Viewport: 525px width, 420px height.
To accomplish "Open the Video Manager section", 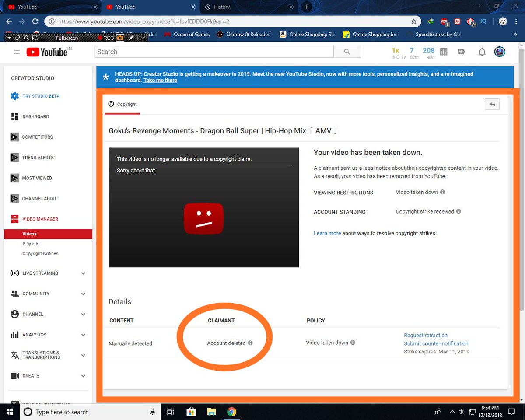I will coord(34,219).
